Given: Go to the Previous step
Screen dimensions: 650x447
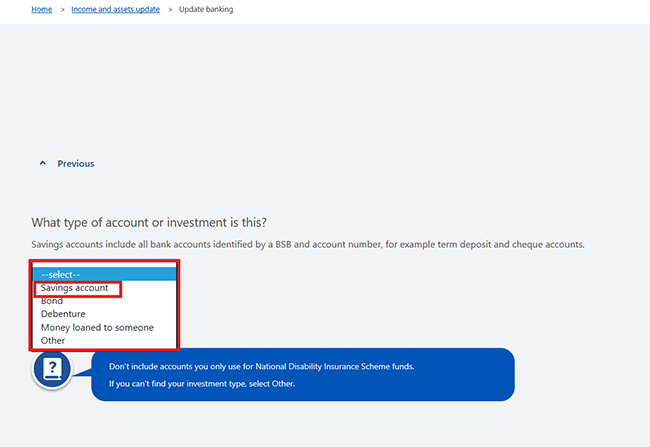Looking at the screenshot, I should 75,163.
